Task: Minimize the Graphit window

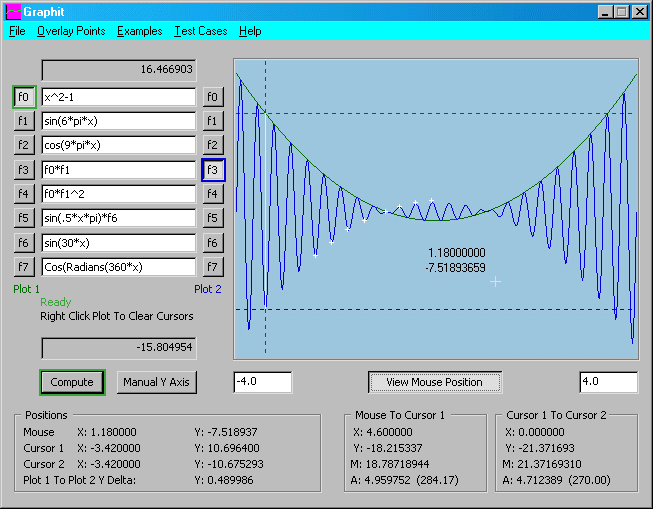Action: [x=605, y=12]
